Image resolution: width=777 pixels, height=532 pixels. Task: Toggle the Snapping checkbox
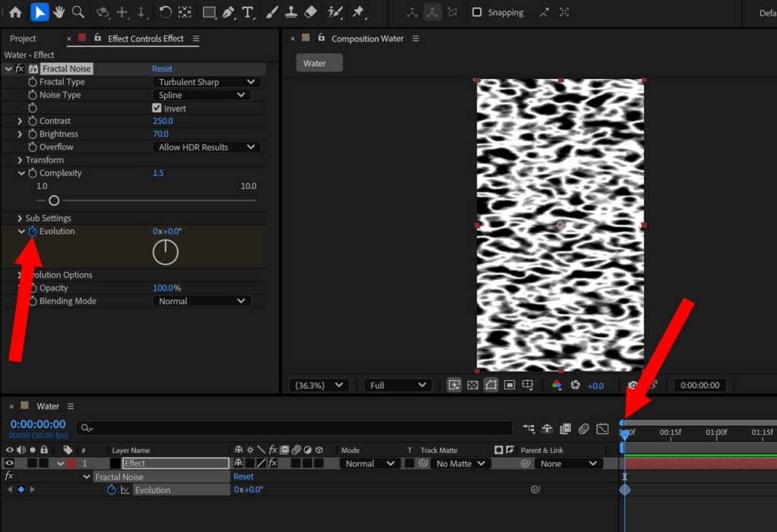(x=477, y=12)
